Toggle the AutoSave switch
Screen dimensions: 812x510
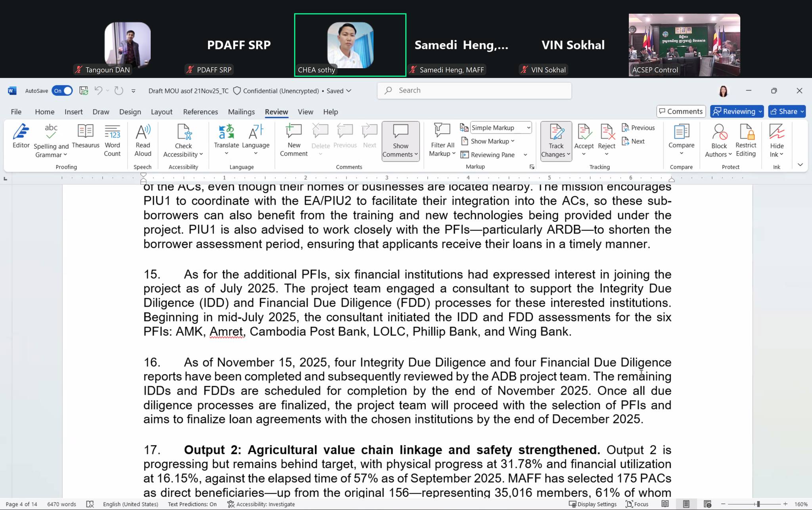pos(62,91)
